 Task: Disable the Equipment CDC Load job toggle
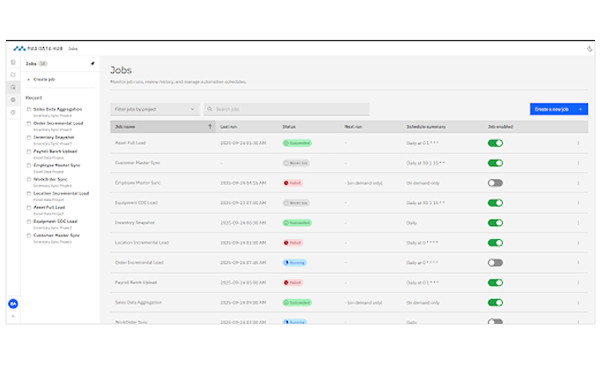pyautogui.click(x=495, y=203)
